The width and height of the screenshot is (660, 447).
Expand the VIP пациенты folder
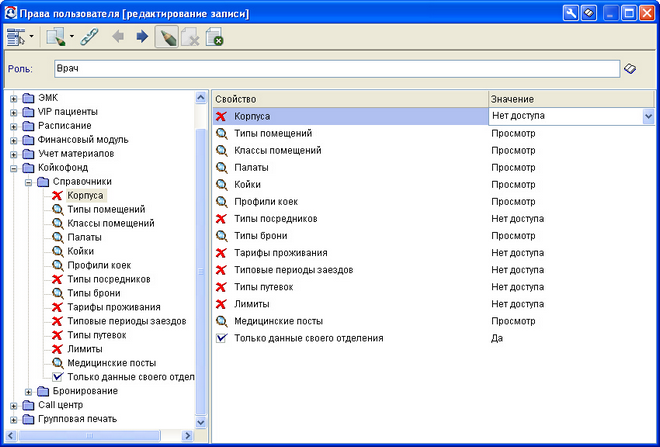[x=13, y=113]
